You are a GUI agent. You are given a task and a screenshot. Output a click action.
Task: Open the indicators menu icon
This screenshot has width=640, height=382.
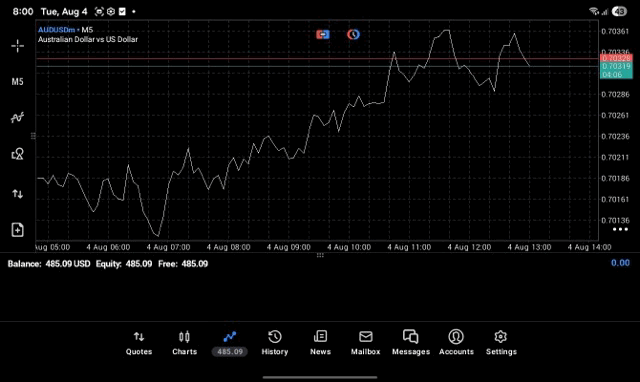18,118
